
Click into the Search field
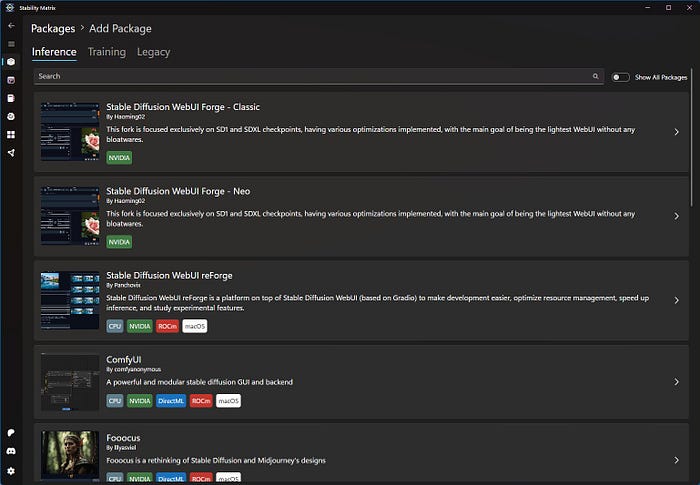point(319,76)
